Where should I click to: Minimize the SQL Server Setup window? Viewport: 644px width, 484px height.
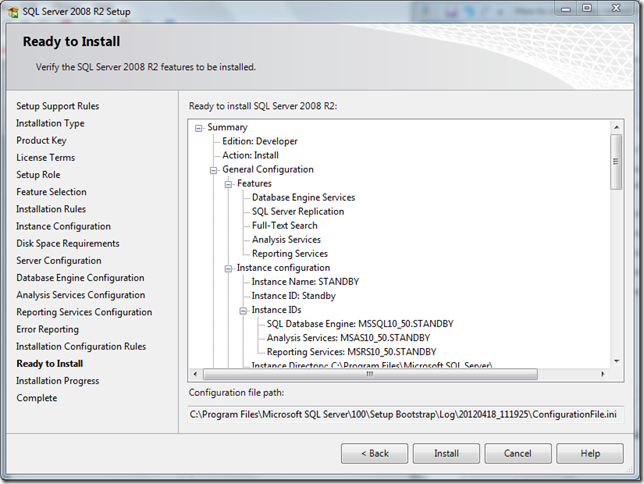click(566, 9)
